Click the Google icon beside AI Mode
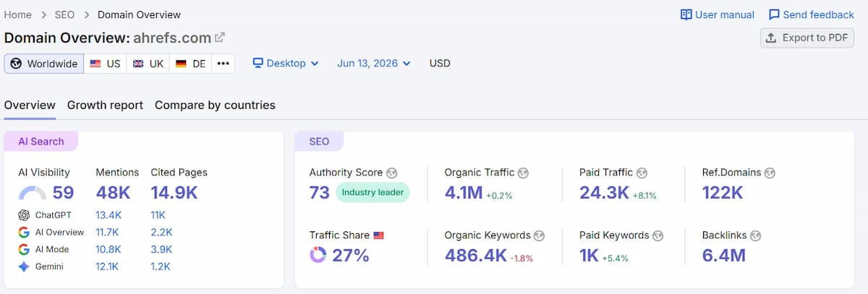 [24, 249]
